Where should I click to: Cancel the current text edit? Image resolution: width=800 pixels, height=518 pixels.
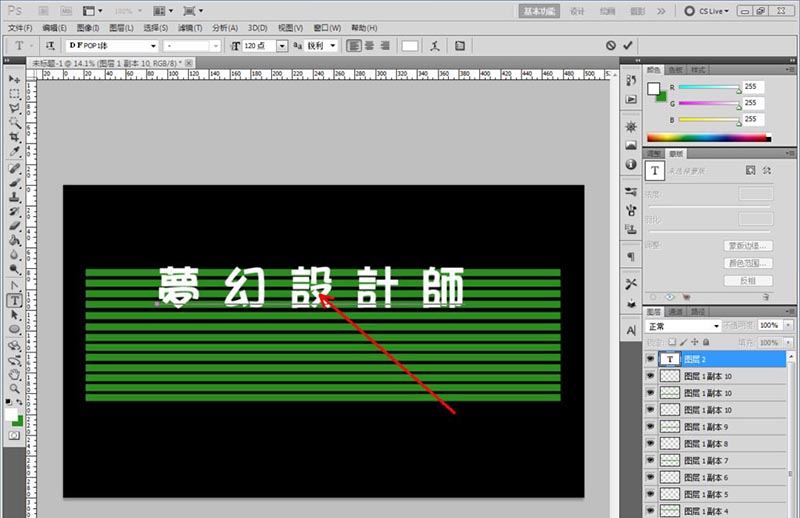coord(611,45)
